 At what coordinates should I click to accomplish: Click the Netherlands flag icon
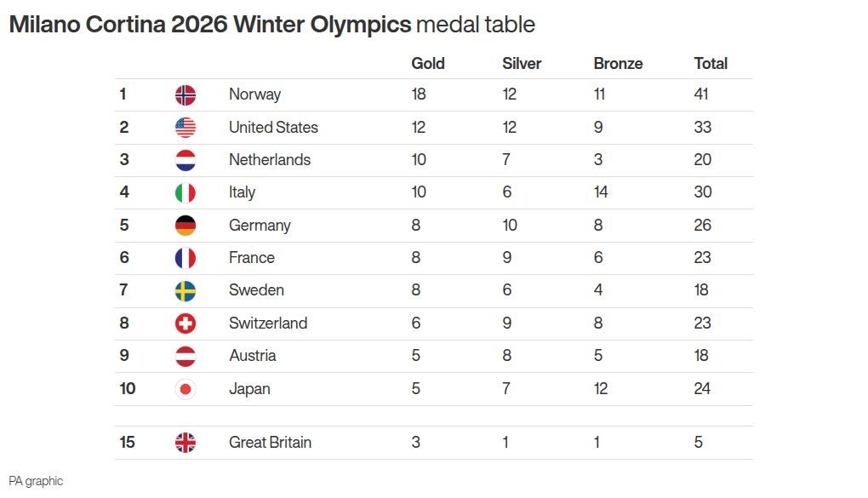(186, 160)
